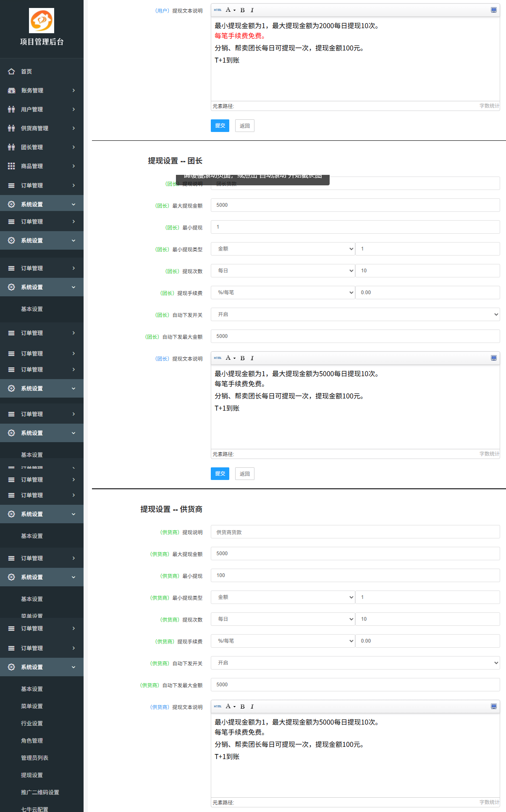This screenshot has height=812, width=506.
Task: Focus the 团长 最大提现金额 field
Action: (x=355, y=205)
